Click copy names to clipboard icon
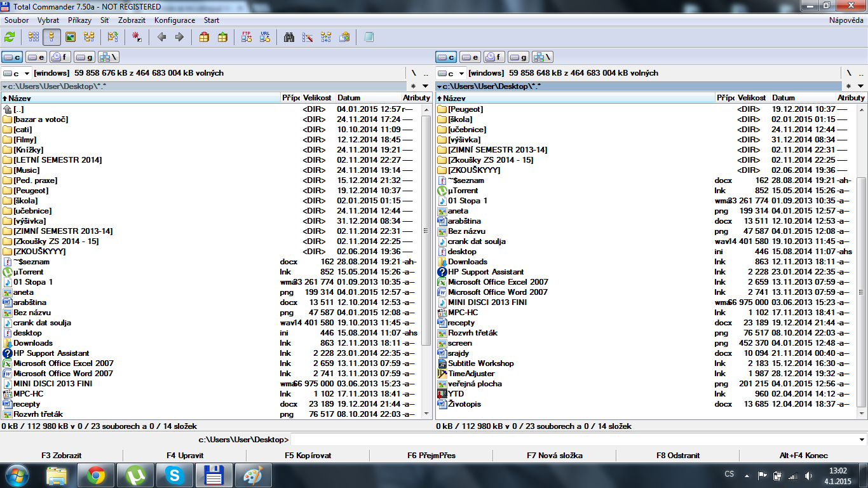The image size is (868, 488). (x=344, y=37)
